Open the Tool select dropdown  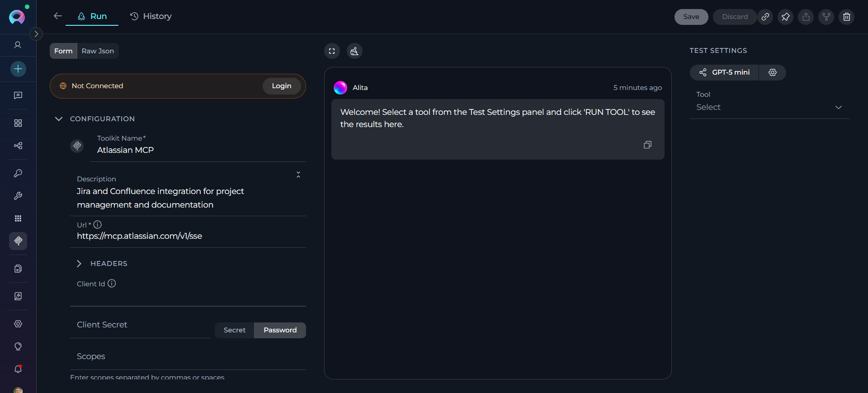coord(769,107)
